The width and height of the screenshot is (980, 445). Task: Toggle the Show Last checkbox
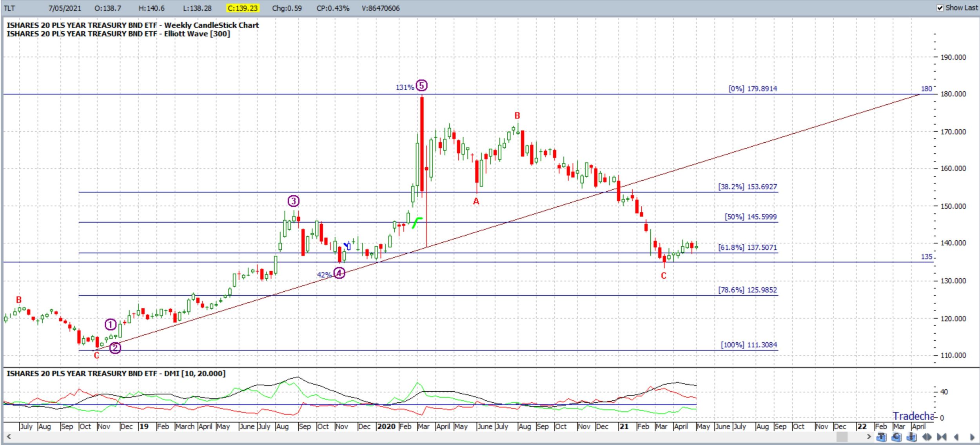(x=940, y=8)
